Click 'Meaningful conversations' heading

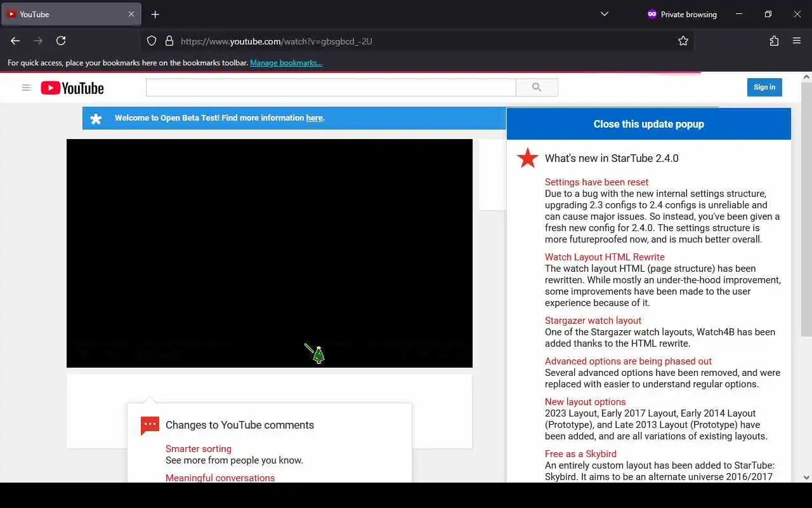pyautogui.click(x=220, y=478)
